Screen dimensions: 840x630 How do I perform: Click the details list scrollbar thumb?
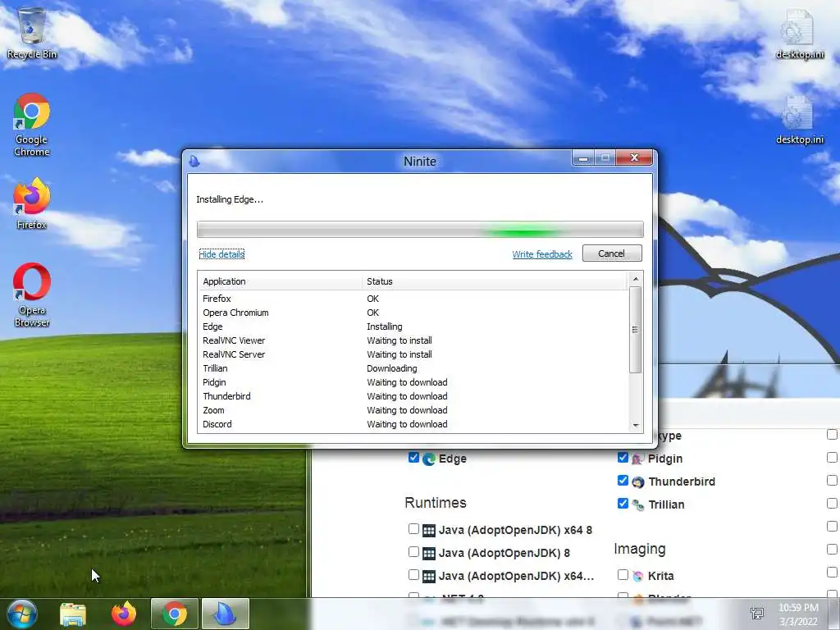636,330
